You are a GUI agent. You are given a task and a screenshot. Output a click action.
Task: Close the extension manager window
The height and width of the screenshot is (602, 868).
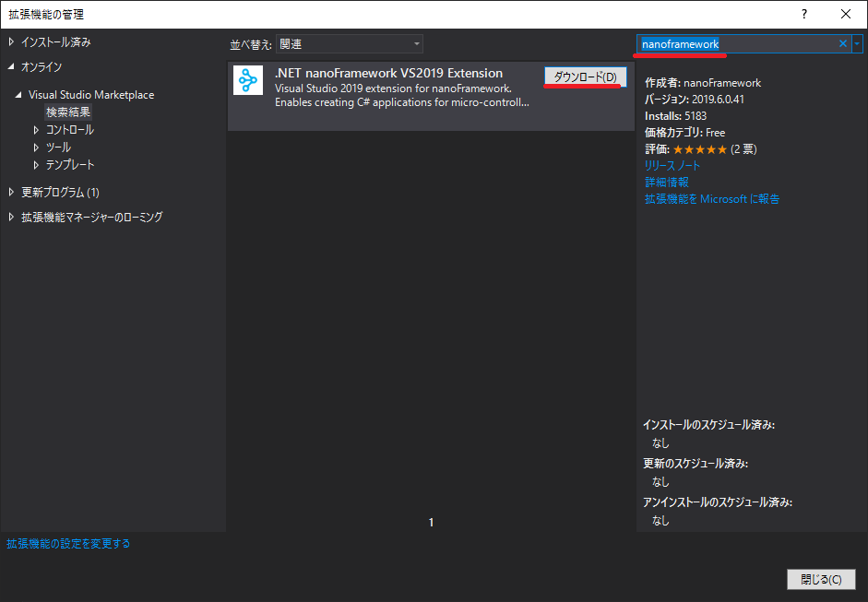(x=846, y=15)
